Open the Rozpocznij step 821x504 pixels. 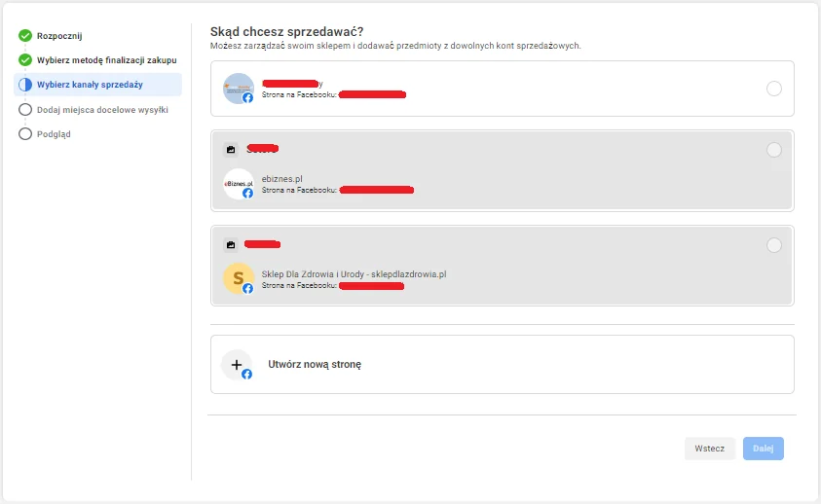(59, 36)
